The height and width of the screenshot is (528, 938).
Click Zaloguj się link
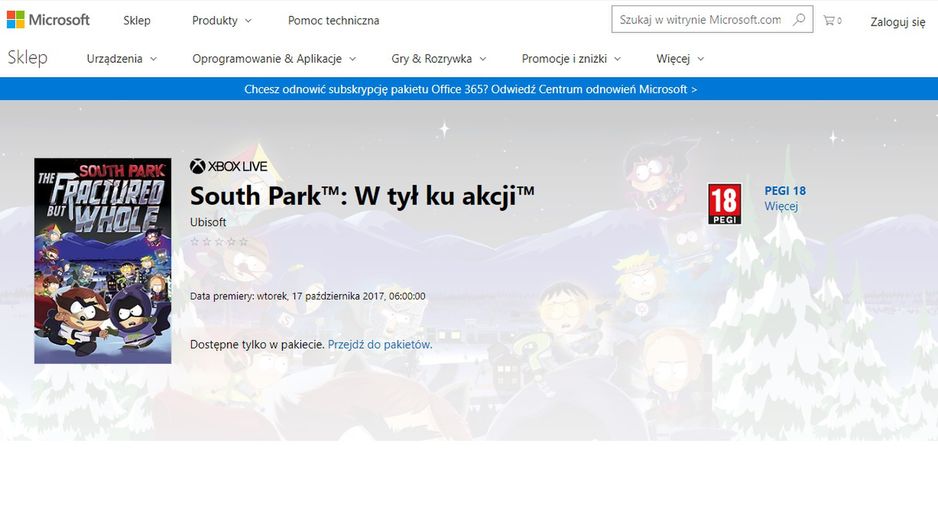point(897,22)
